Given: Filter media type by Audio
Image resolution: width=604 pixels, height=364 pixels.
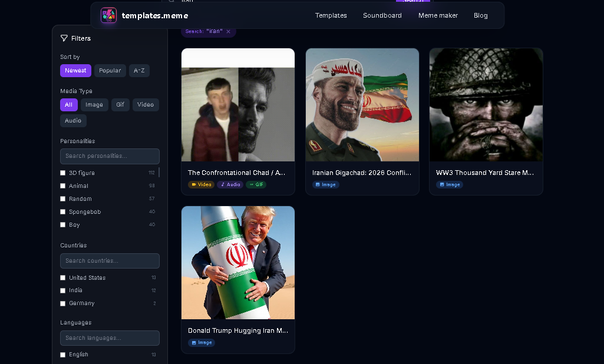Looking at the screenshot, I should [x=73, y=121].
